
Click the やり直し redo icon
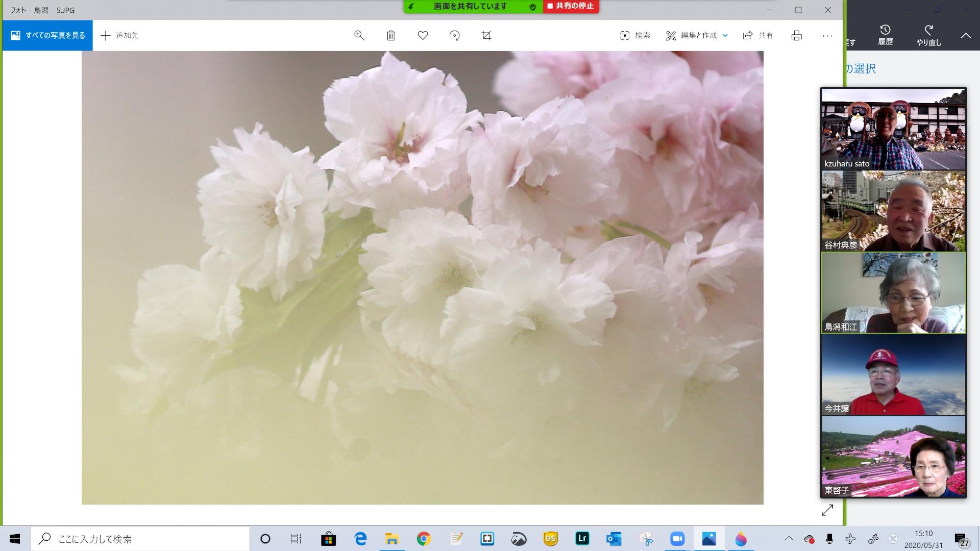[x=929, y=35]
